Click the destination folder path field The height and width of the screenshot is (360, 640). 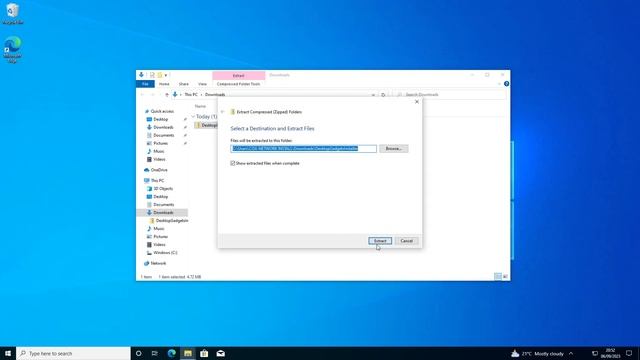pos(303,149)
